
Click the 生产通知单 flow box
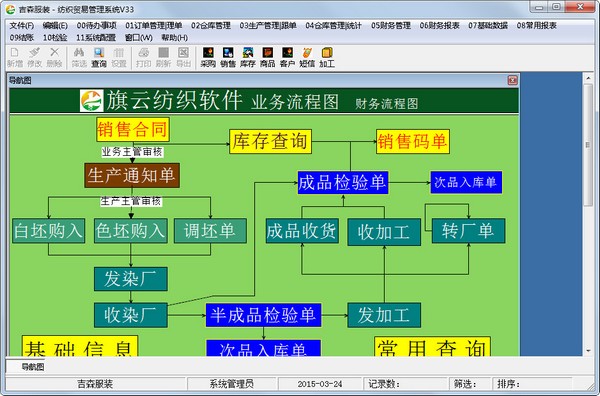click(x=132, y=176)
